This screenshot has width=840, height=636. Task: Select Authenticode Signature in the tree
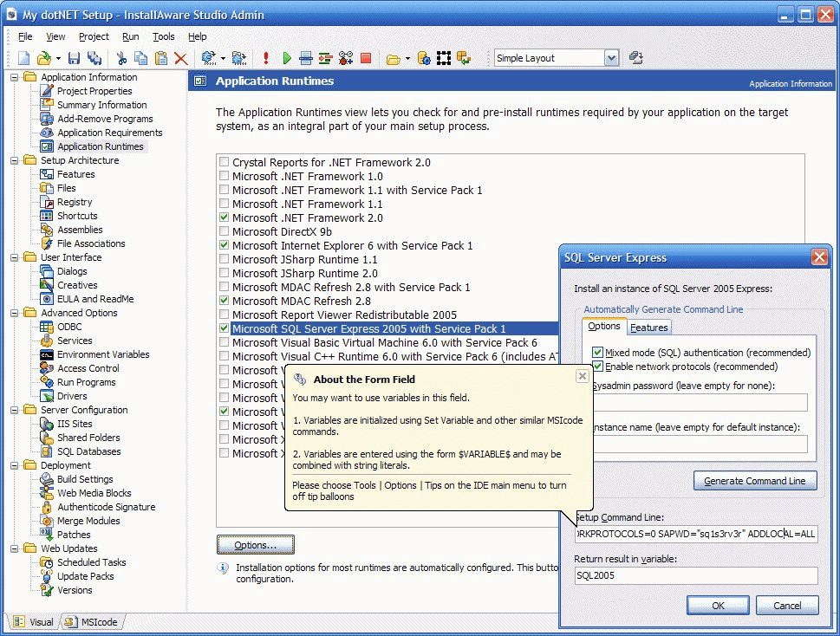click(106, 506)
